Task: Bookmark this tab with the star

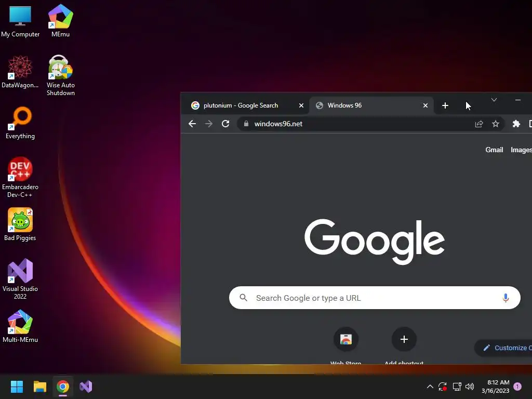Action: [495, 124]
